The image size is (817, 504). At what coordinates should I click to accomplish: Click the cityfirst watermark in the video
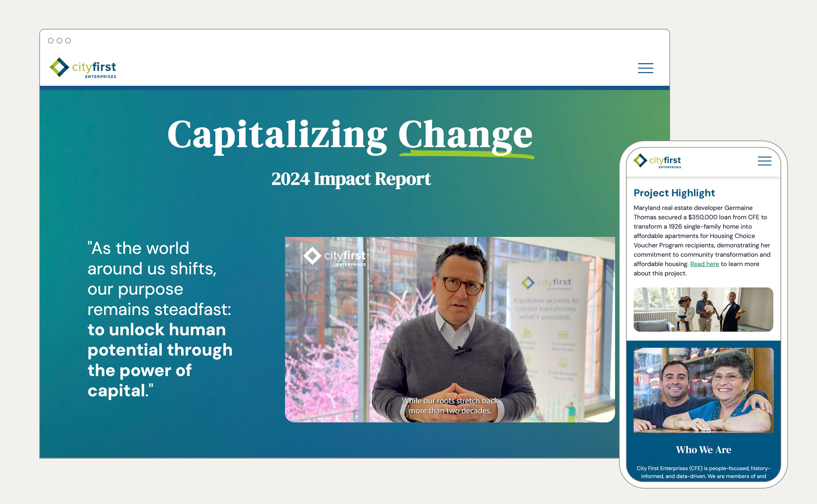335,257
